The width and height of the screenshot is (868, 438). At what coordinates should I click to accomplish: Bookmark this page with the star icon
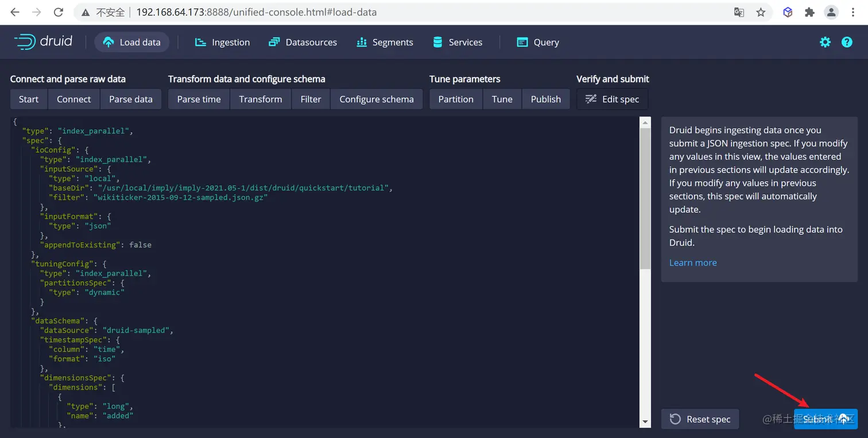(761, 12)
